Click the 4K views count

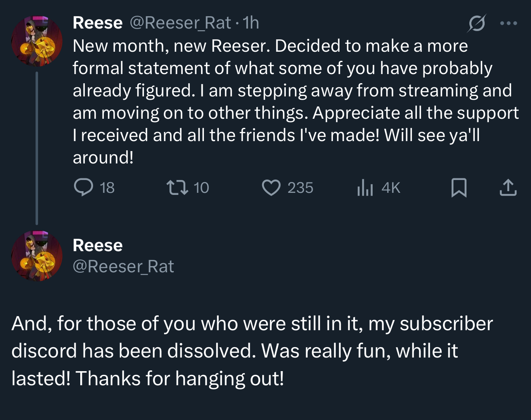coord(391,188)
